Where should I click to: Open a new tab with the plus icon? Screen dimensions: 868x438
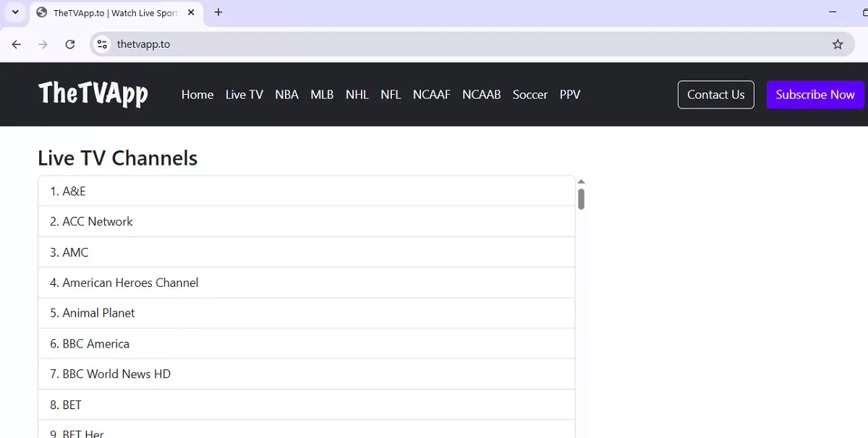(x=218, y=12)
